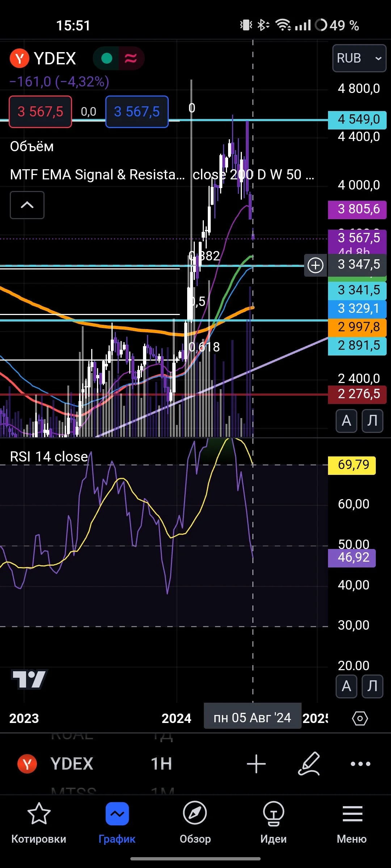This screenshot has width=391, height=868.
Task: Open the Идеи tab
Action: point(273,824)
